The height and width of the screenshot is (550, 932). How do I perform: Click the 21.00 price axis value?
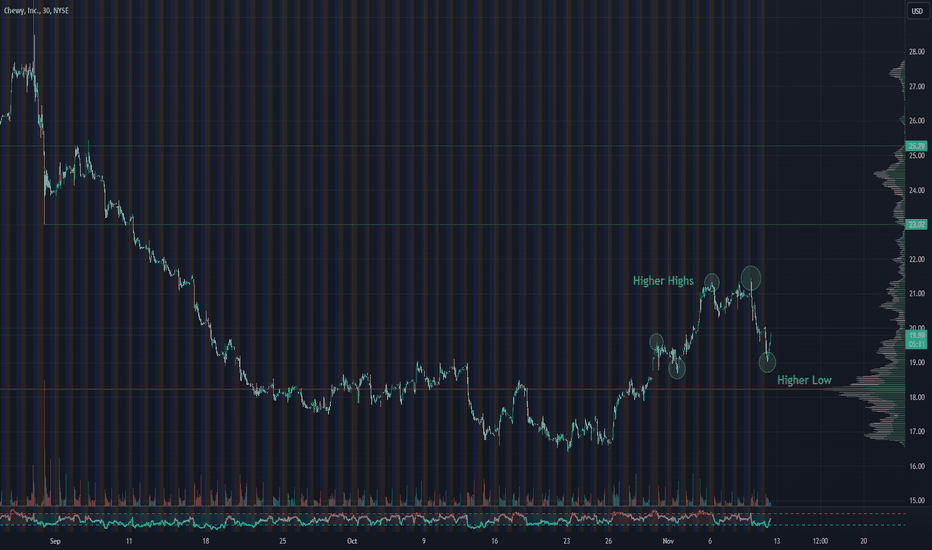(916, 294)
